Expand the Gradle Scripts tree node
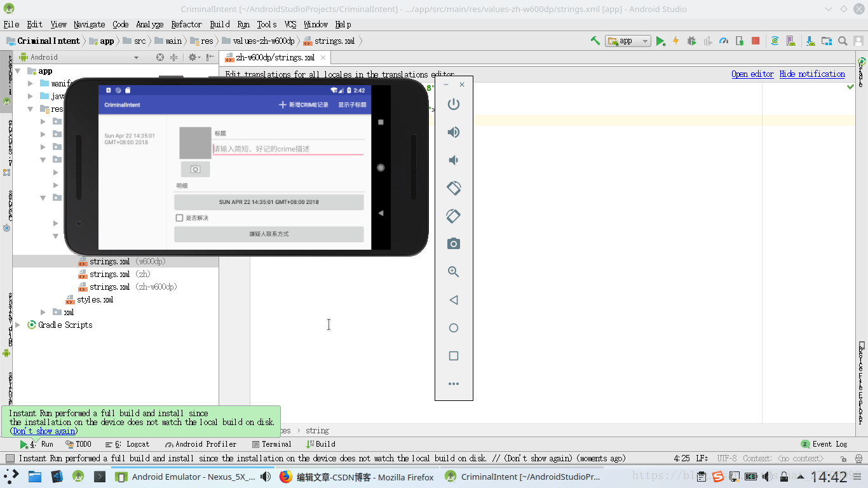Image resolution: width=868 pixels, height=488 pixels. [18, 325]
